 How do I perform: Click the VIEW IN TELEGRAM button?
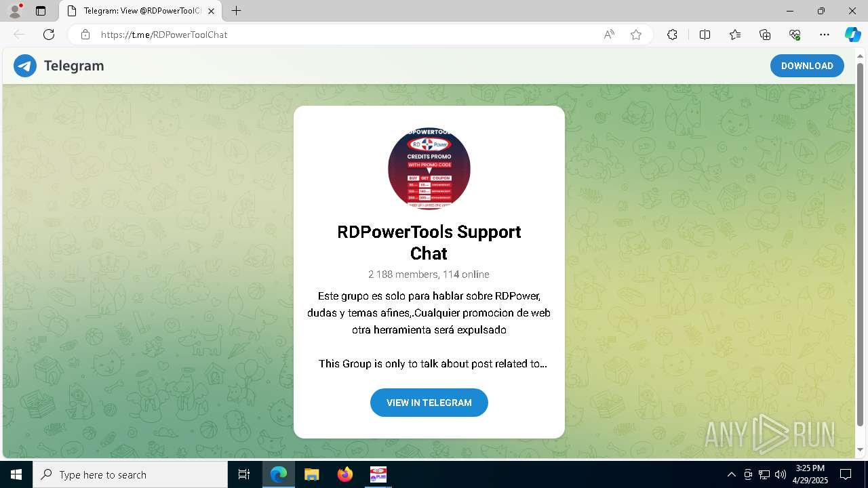429,403
